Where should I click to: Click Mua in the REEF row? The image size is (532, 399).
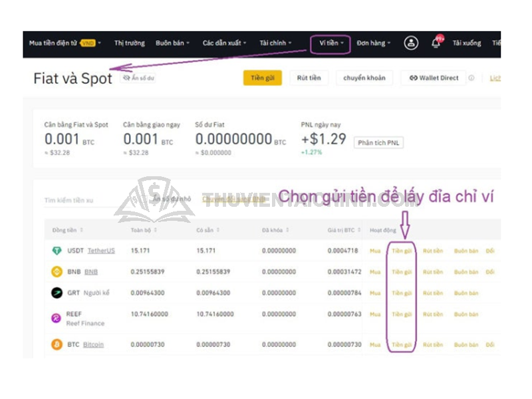click(375, 314)
